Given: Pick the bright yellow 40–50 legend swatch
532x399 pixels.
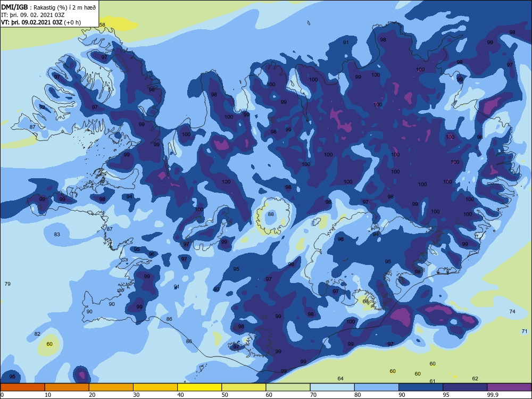Looking at the screenshot, I should click(x=199, y=387).
